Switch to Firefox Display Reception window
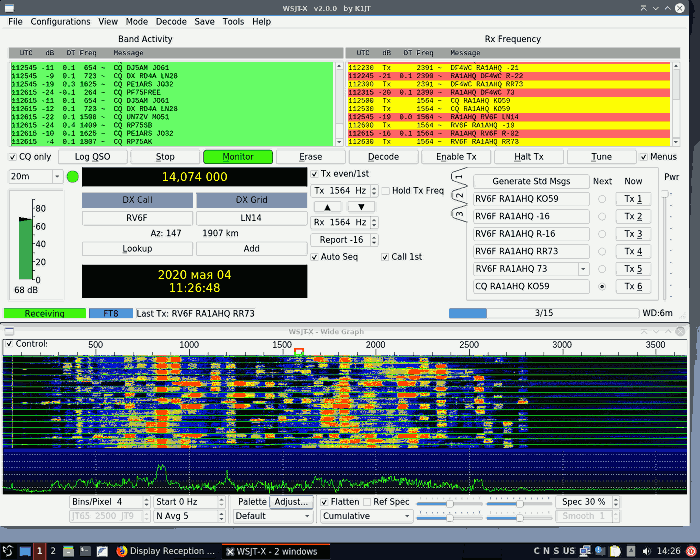The height and width of the screenshot is (560, 700). (x=166, y=551)
